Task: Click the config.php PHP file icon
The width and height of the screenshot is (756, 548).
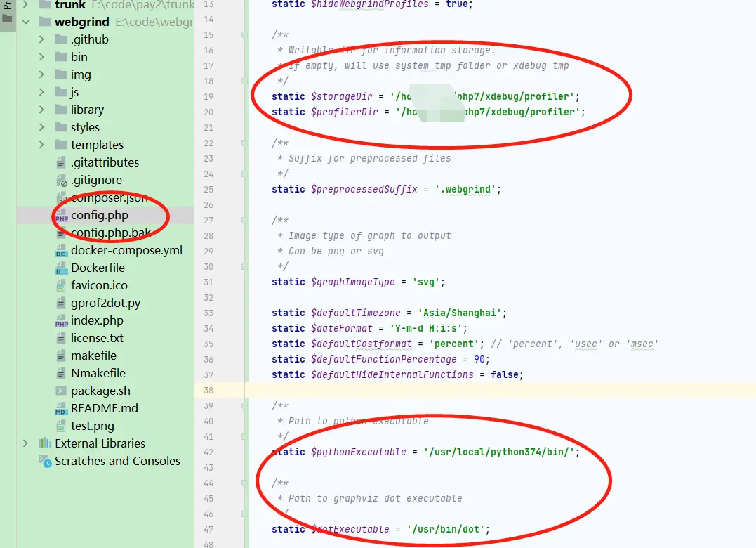Action: 61,216
